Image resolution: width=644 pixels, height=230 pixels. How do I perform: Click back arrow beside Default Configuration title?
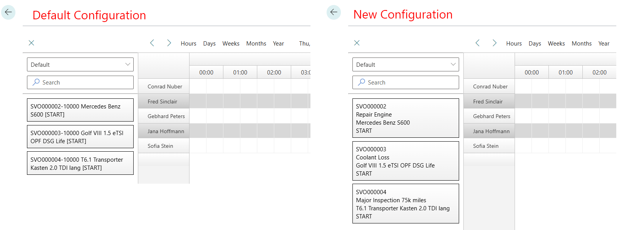coord(8,12)
